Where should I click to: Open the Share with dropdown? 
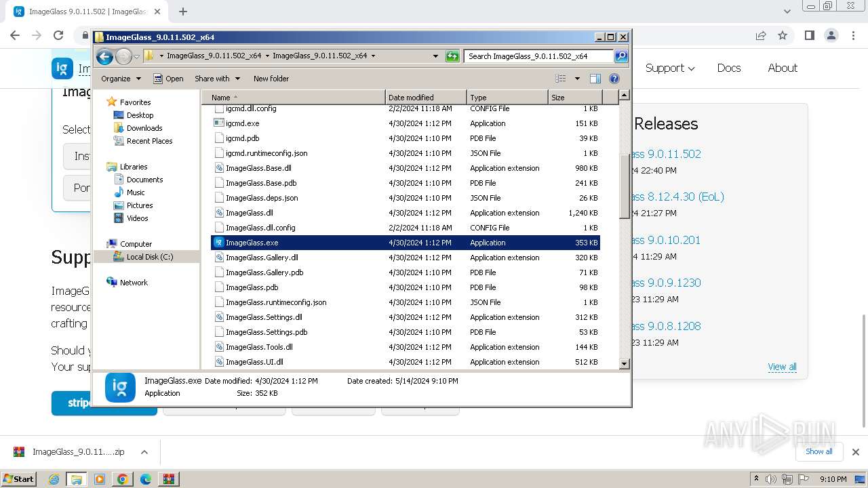[x=217, y=79]
